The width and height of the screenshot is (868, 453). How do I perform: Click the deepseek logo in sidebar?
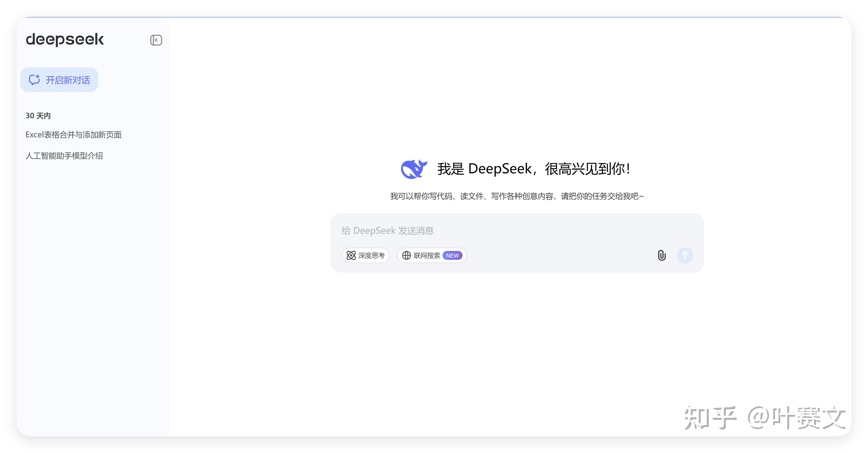pos(65,39)
